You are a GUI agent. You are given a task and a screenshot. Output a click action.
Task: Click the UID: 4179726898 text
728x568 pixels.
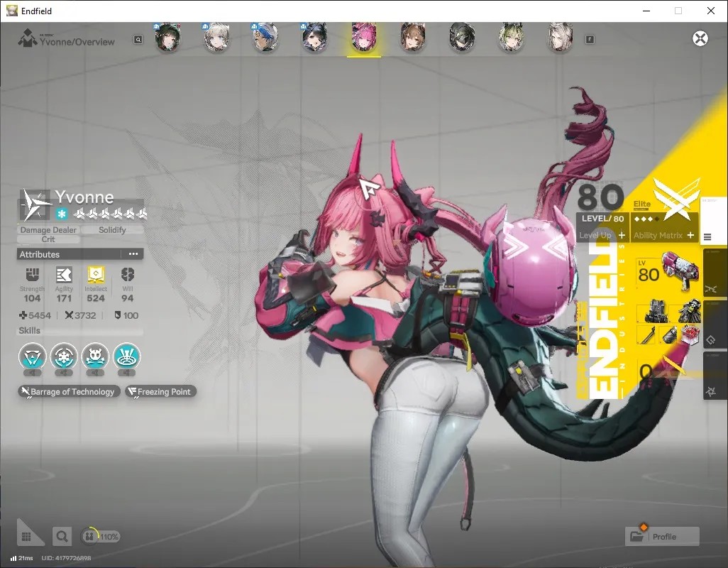tap(66, 558)
